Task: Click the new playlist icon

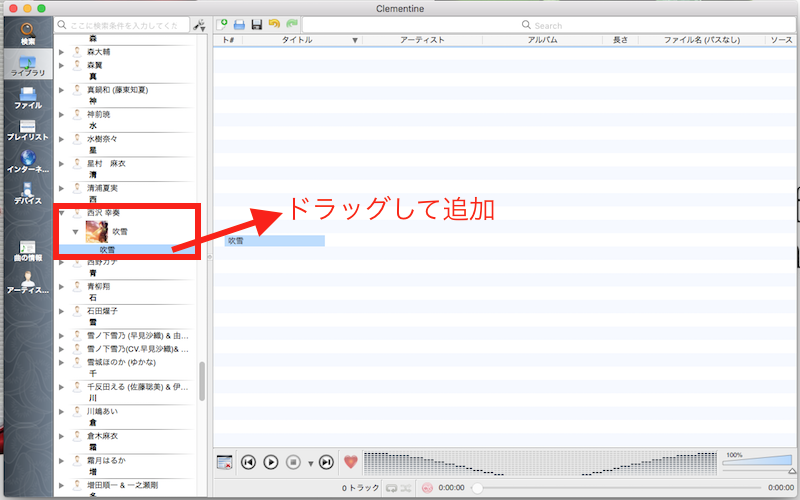Action: 223,24
